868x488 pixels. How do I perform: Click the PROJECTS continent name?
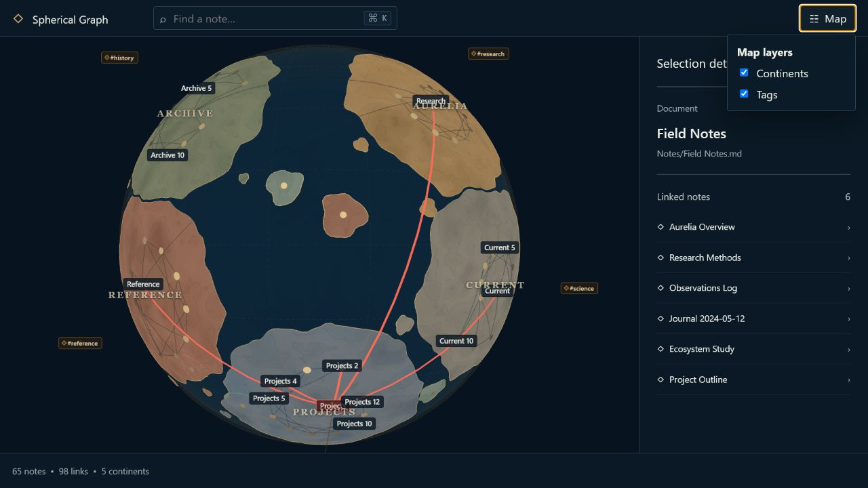[324, 412]
